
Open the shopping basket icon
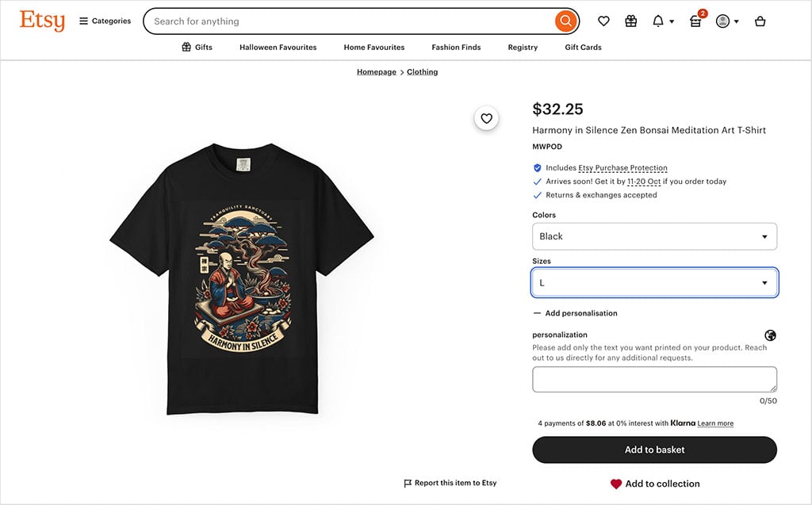[x=760, y=21]
